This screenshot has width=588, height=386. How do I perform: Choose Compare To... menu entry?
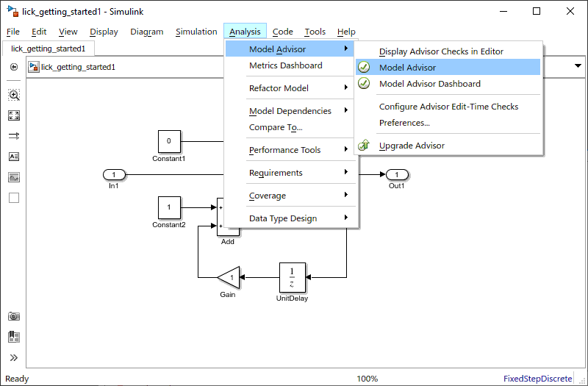coord(290,127)
